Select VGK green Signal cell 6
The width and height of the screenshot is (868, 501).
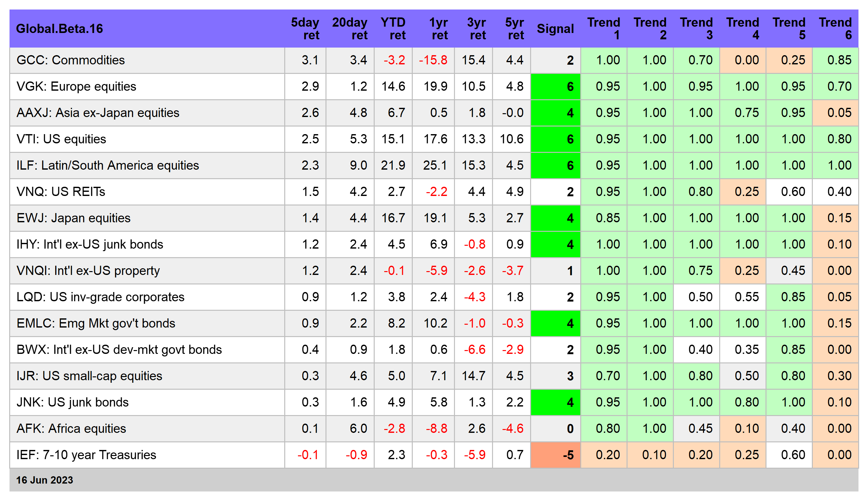(x=556, y=86)
